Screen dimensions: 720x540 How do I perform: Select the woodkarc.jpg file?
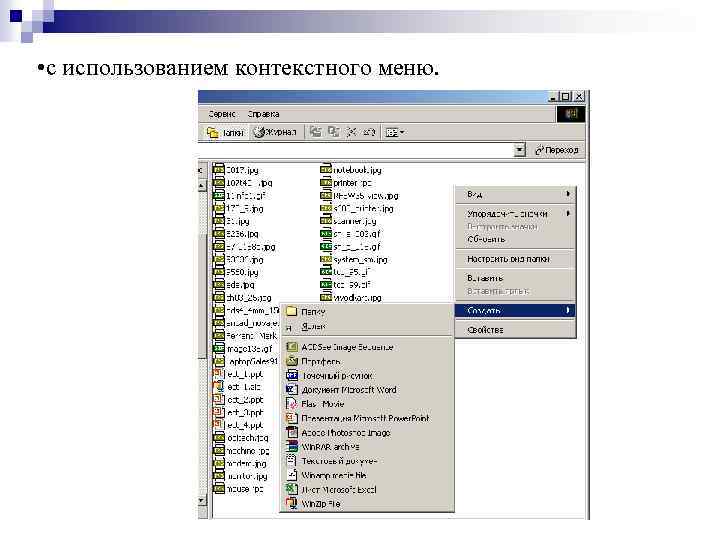[351, 298]
